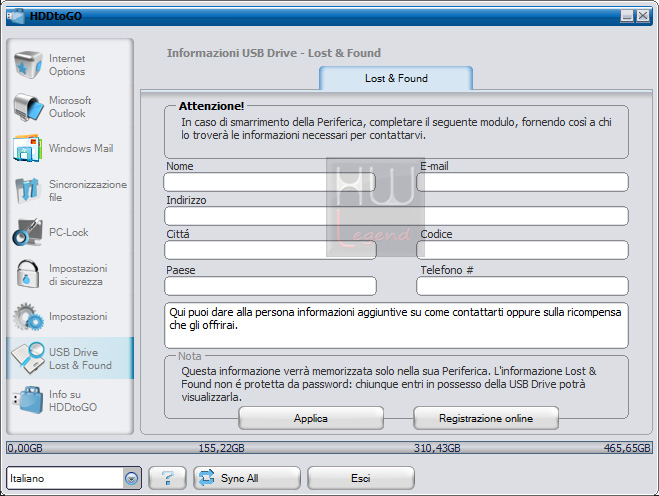Screen dimensions: 659x496
Task: Select Info su HDDtoGO menu label
Action: 73,401
